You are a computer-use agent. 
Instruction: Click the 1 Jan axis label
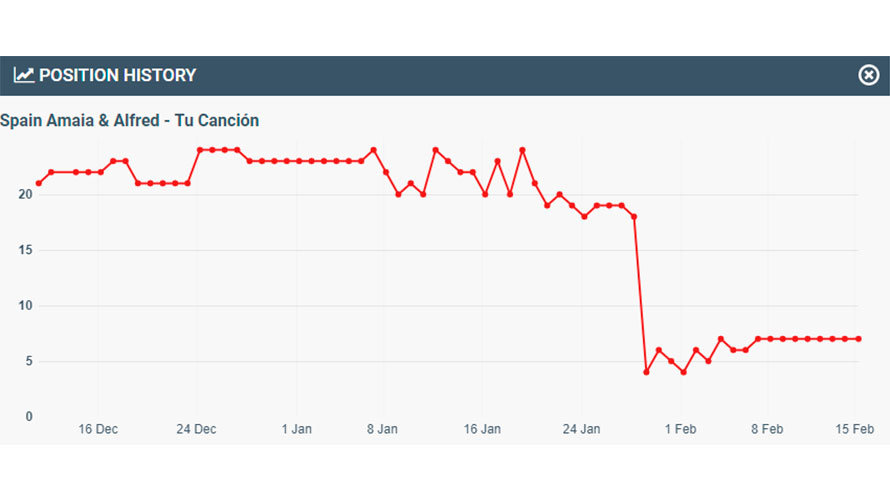(296, 429)
